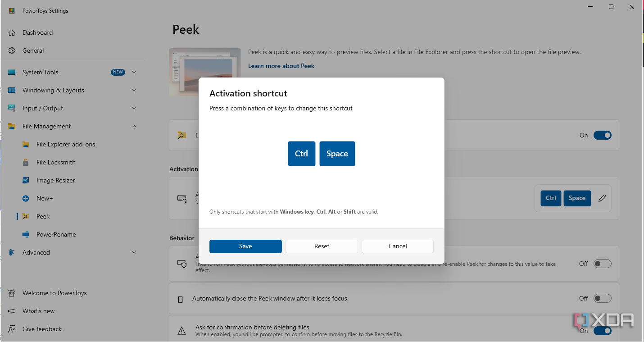The width and height of the screenshot is (644, 342).
Task: Click the "Press a combination of keys" text
Action: pyautogui.click(x=281, y=109)
